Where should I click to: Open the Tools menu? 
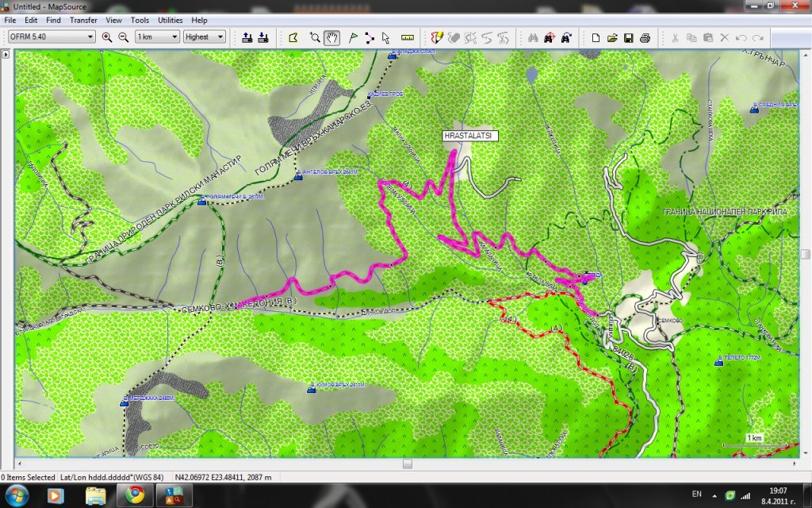click(x=140, y=20)
